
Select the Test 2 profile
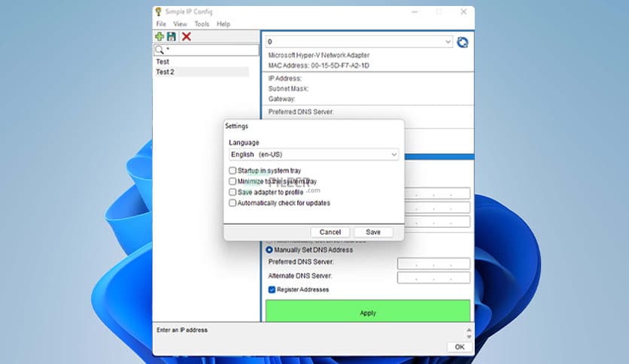coord(202,72)
